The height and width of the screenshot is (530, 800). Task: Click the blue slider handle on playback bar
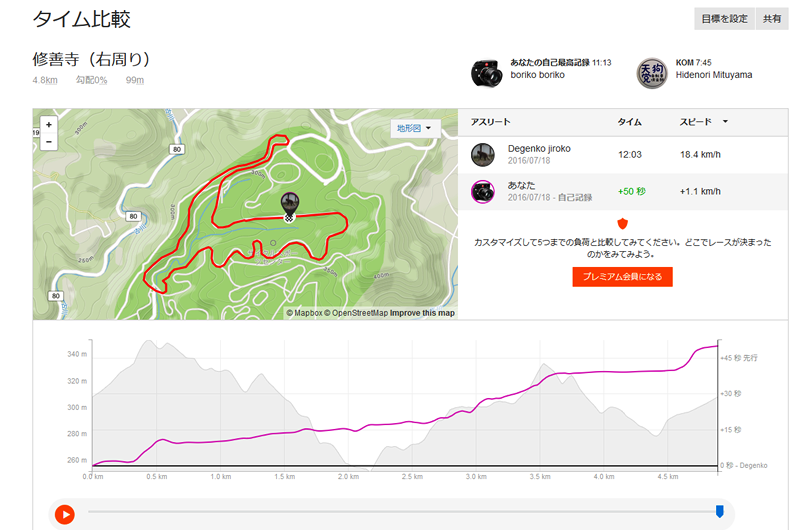pyautogui.click(x=719, y=511)
